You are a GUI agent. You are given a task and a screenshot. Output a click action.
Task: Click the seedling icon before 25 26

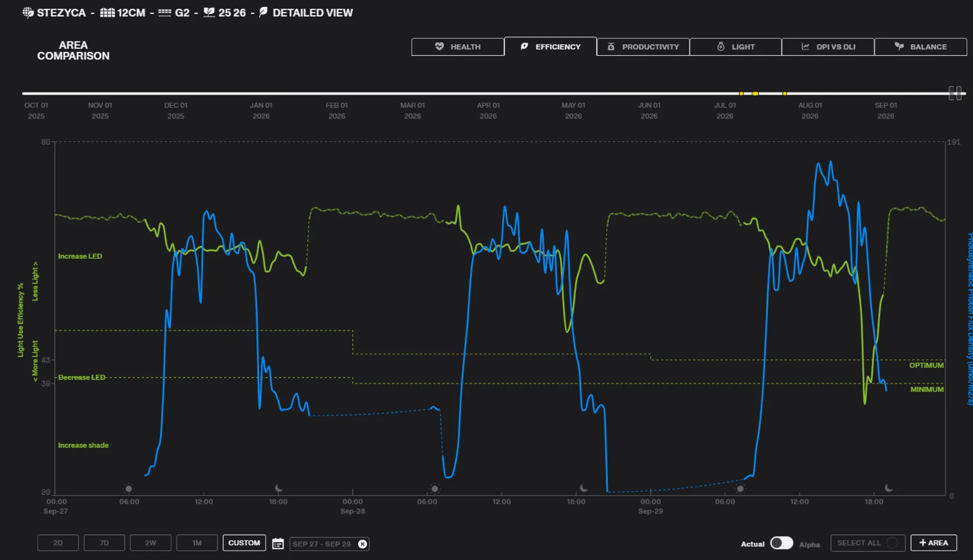tap(209, 12)
